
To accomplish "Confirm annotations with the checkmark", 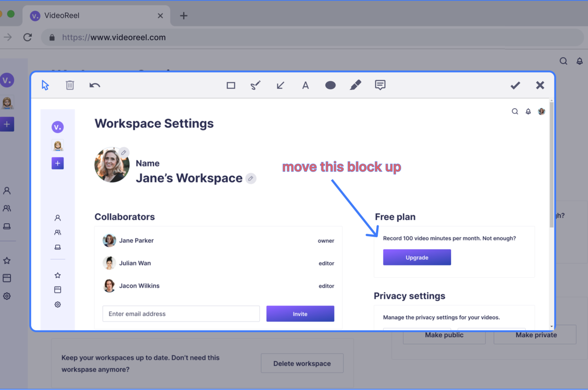I will pos(515,85).
